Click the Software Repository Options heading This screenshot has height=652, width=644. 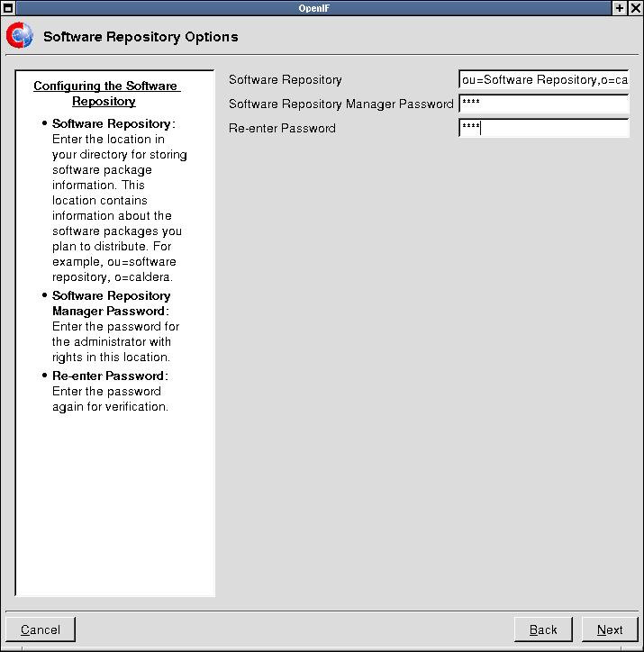(x=141, y=38)
